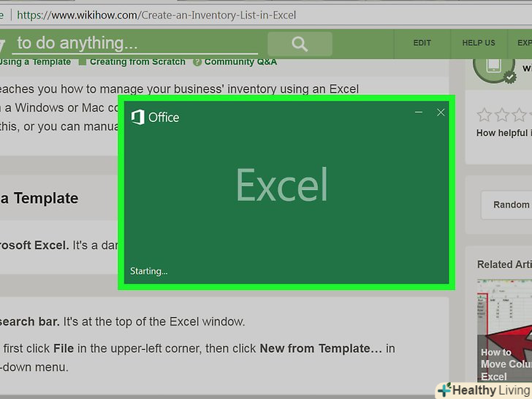Jump to Using a Template section
Screen dimensions: 532x399
coord(35,61)
